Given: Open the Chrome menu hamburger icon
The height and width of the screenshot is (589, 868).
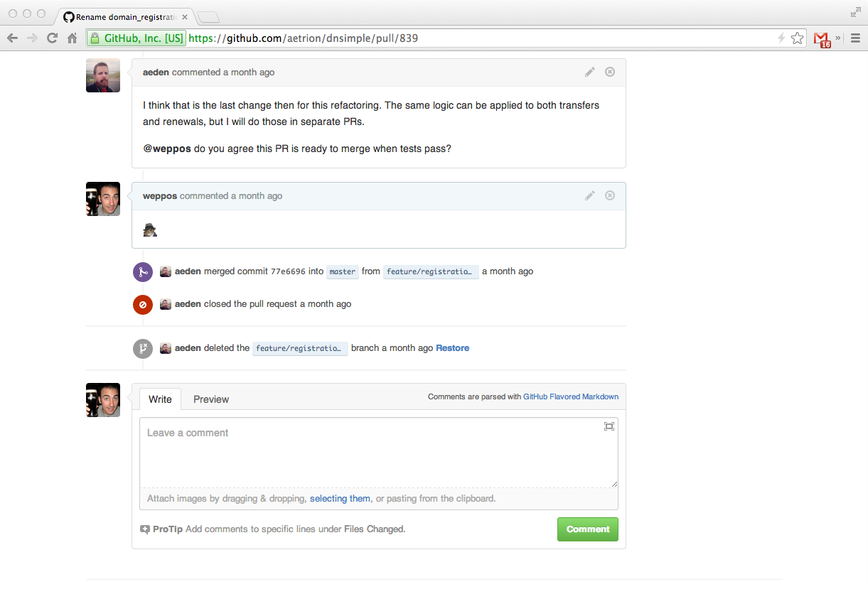Looking at the screenshot, I should (x=856, y=38).
